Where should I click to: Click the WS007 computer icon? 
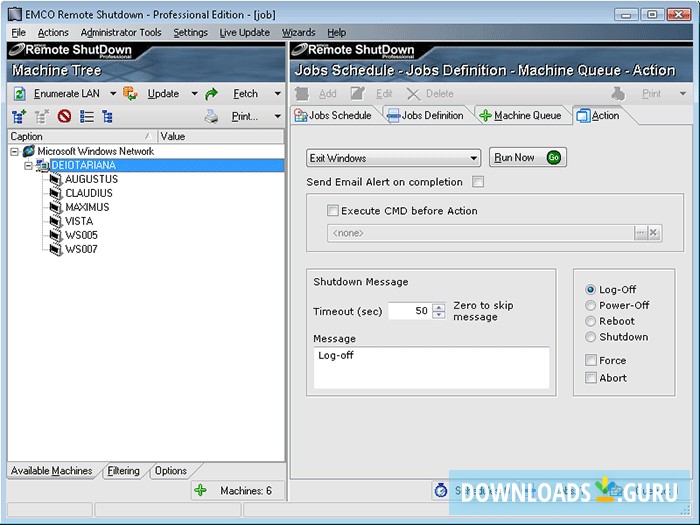pos(55,249)
